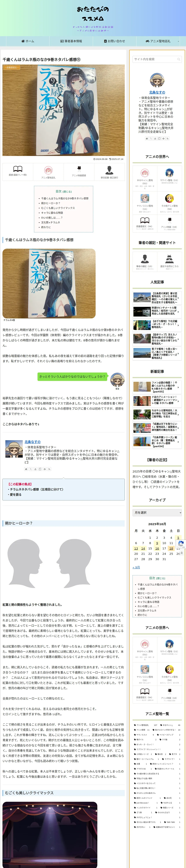Viewport: 186px width, 868px height.
Task: Click the RSS icon in the in-article author box
Action: click(x=49, y=469)
